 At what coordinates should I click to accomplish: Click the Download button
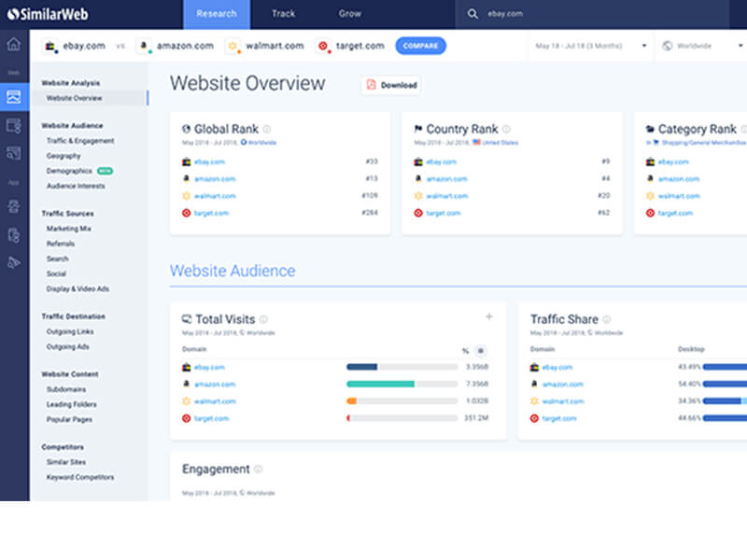click(x=391, y=85)
